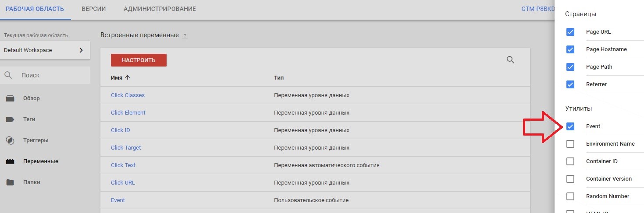Click the Теги tag icon
The height and width of the screenshot is (213, 644).
pyautogui.click(x=10, y=119)
